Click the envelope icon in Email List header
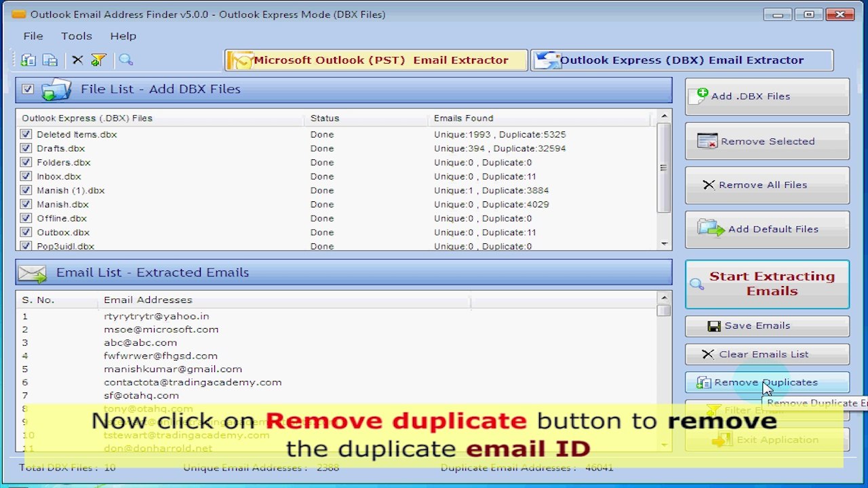Screen dimensions: 868x488 33,273
